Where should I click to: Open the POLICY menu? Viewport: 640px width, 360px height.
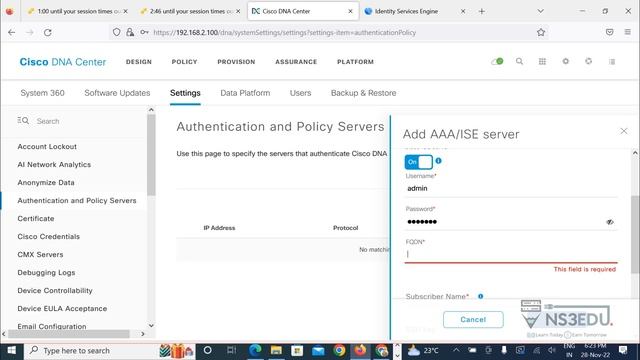point(184,62)
